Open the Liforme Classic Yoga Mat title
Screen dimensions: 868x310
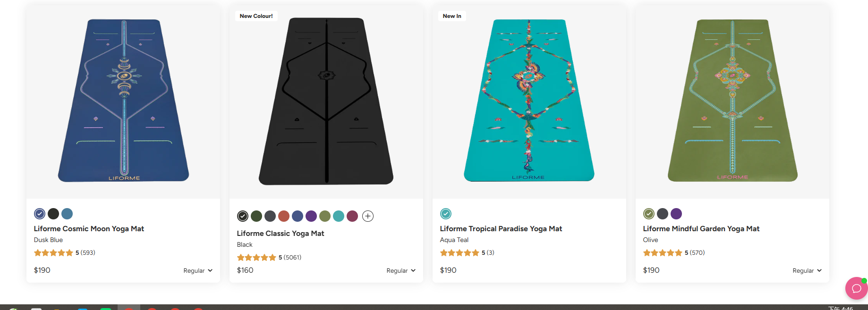[x=281, y=234]
